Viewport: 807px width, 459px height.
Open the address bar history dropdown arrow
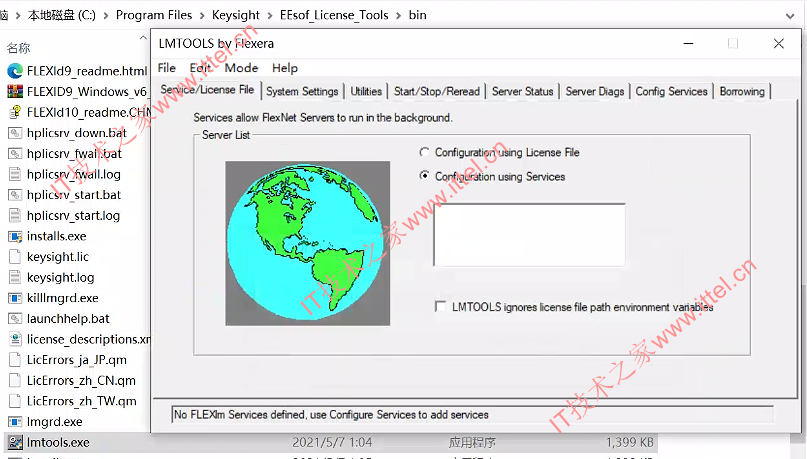coord(790,16)
